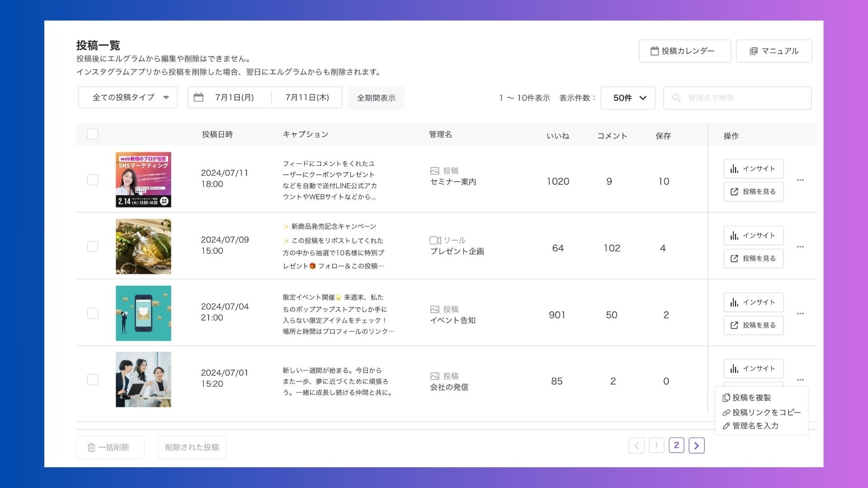Open the three-dot menu for the プレゼント企画 row
This screenshot has height=488, width=868.
[800, 247]
